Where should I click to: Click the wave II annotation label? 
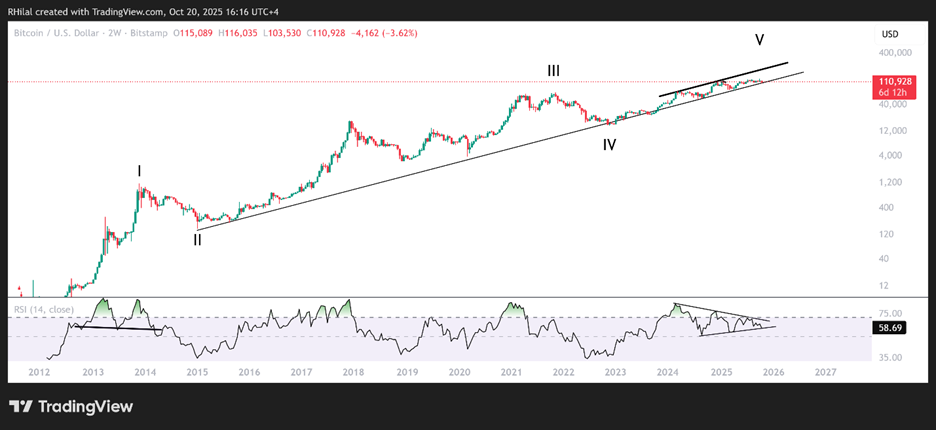[x=197, y=241]
